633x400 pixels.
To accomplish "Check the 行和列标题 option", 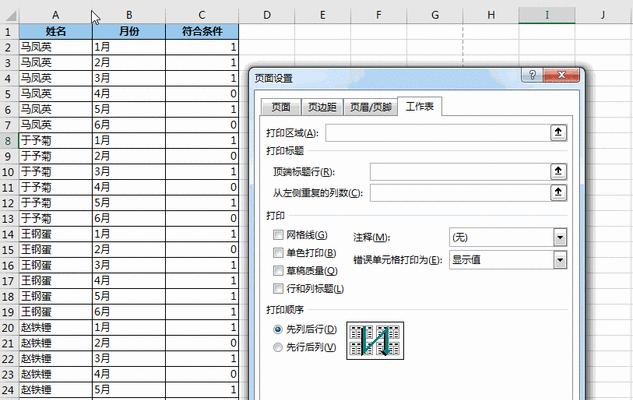I will click(x=278, y=288).
